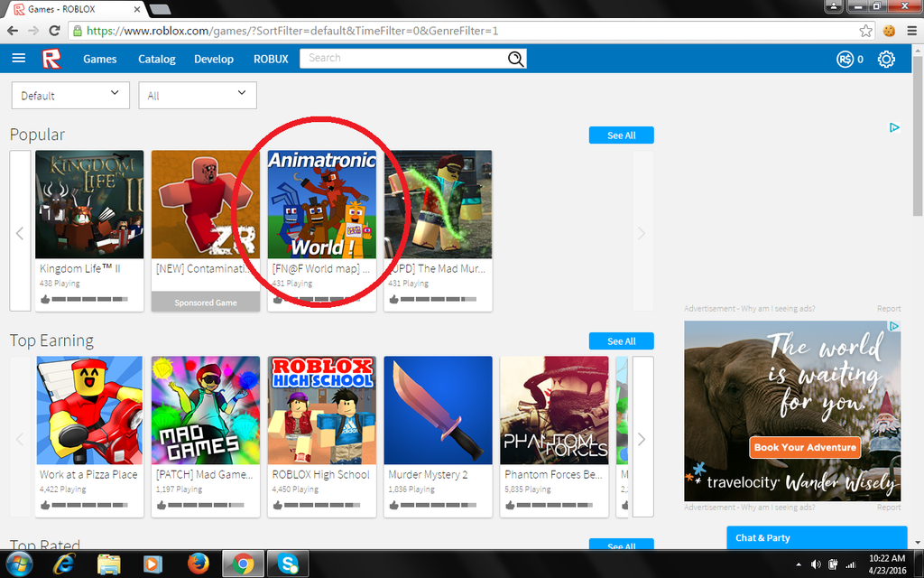Open Firefox from taskbar

point(198,564)
